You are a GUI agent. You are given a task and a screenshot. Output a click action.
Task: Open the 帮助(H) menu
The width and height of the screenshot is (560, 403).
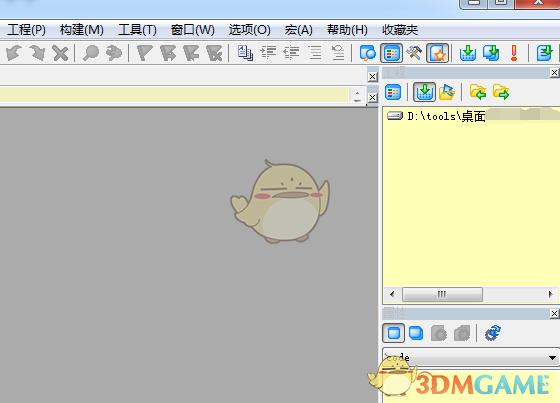point(347,30)
